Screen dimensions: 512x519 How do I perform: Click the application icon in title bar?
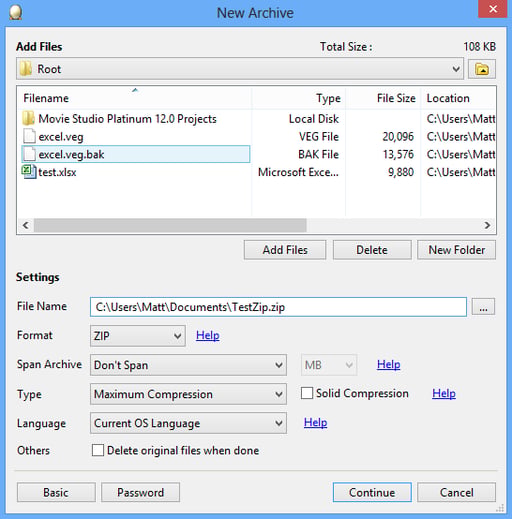[15, 13]
